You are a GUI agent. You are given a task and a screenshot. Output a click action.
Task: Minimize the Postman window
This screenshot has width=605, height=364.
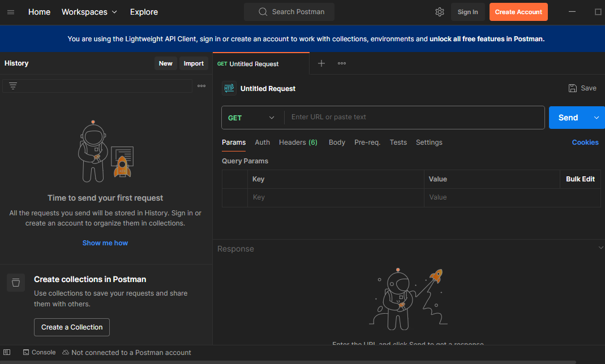coord(572,12)
